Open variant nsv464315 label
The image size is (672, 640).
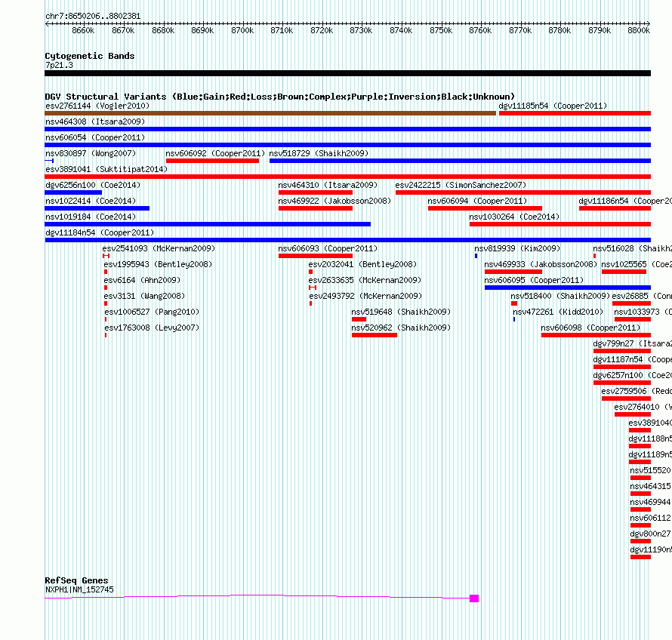tap(650, 486)
